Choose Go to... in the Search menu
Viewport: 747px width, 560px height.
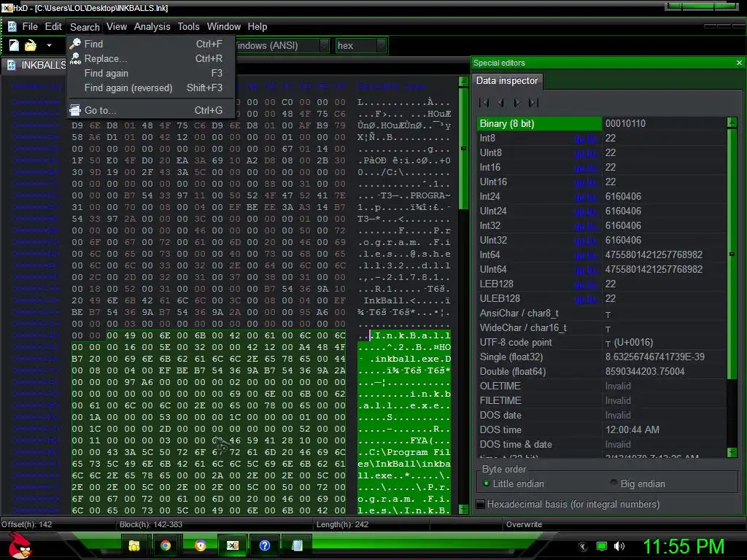pos(152,111)
